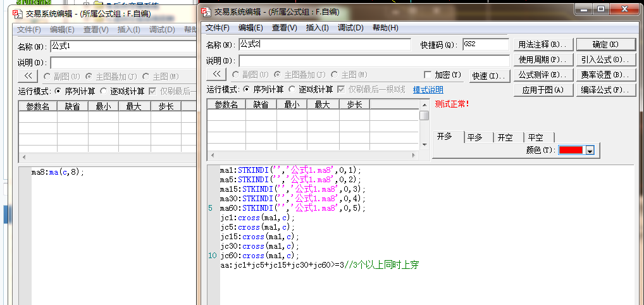
Task: Open 调试(D) menu in 公式1 window
Action: coord(162,30)
